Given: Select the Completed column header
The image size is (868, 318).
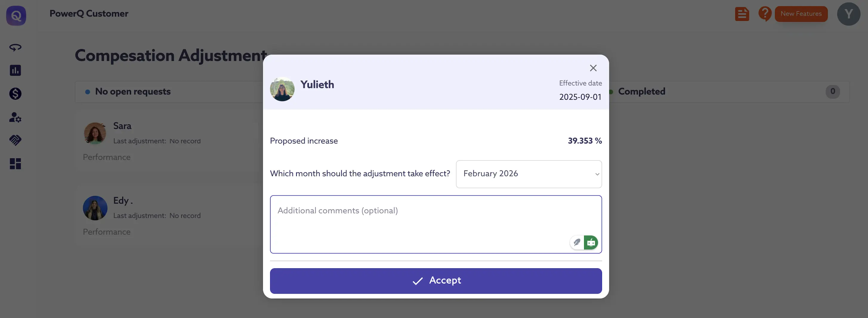Looking at the screenshot, I should coord(641,91).
